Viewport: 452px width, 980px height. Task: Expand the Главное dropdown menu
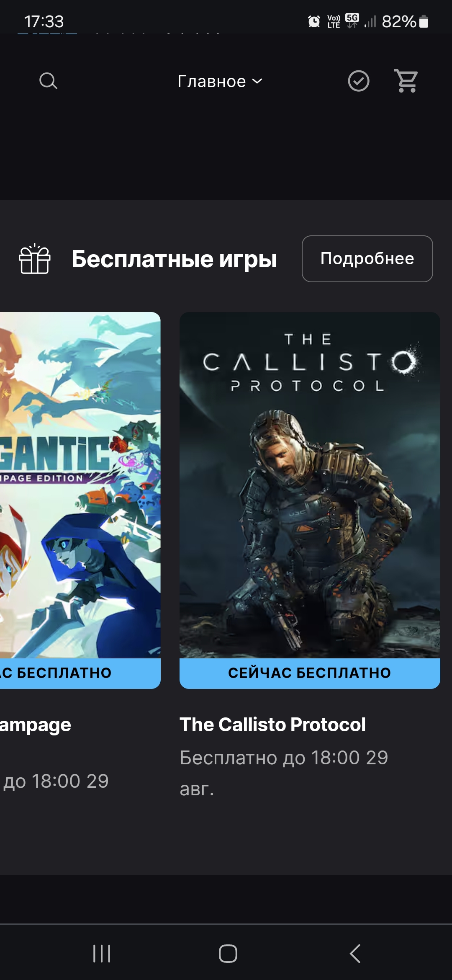pos(220,81)
